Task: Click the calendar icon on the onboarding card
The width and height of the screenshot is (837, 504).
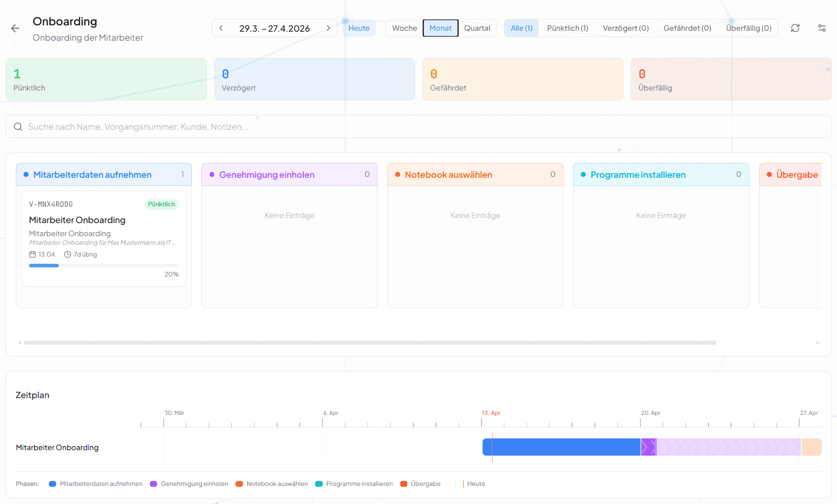Action: [32, 254]
